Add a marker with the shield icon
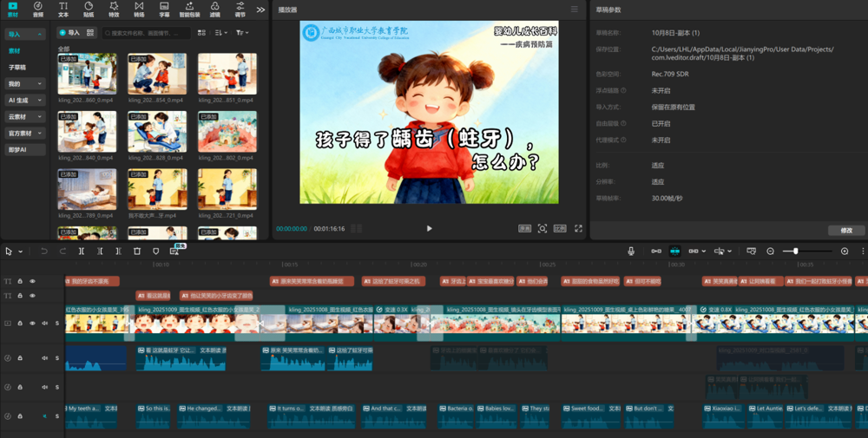 coord(155,251)
